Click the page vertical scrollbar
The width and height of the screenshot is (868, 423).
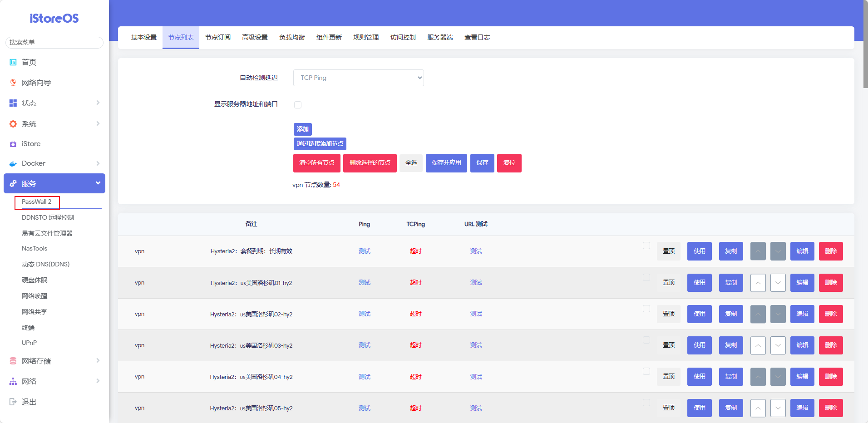865,45
